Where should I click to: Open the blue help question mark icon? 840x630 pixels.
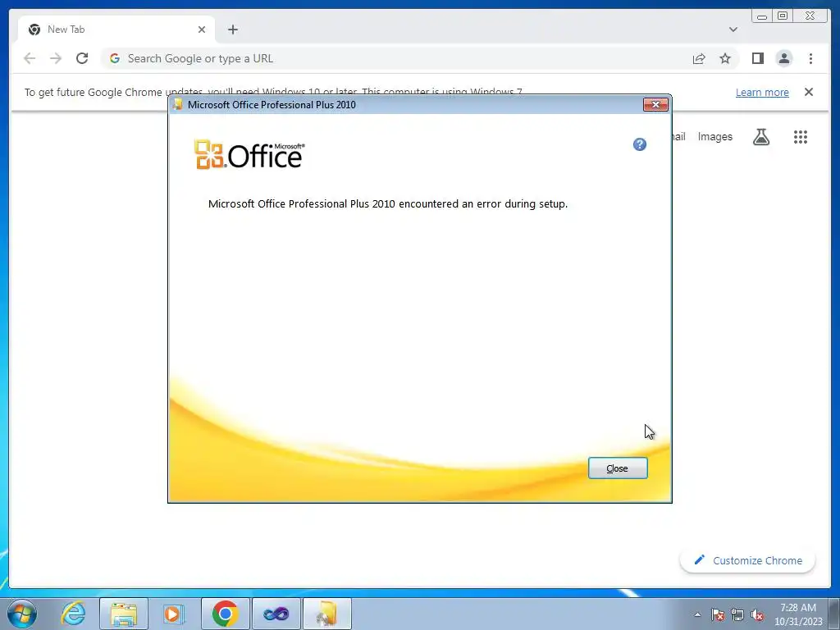(x=640, y=144)
